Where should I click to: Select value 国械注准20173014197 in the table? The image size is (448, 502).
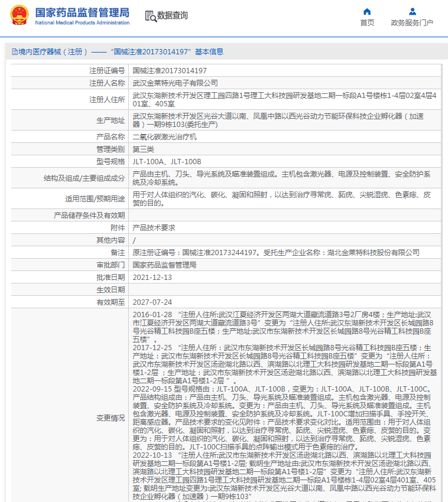tap(170, 71)
